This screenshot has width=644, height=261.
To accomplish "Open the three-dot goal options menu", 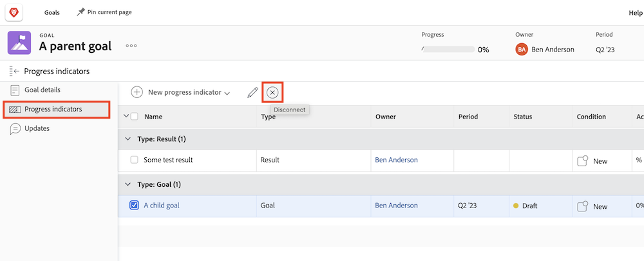I will click(x=131, y=46).
